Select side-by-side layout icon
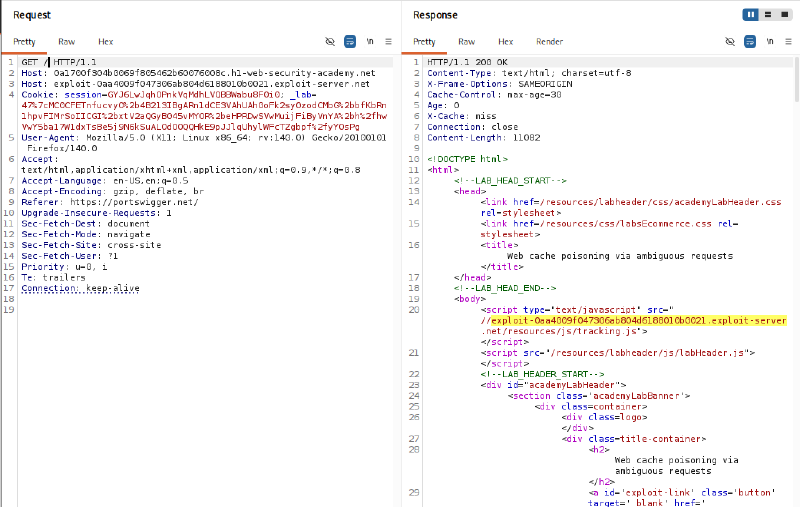The width and height of the screenshot is (800, 507). [x=751, y=15]
